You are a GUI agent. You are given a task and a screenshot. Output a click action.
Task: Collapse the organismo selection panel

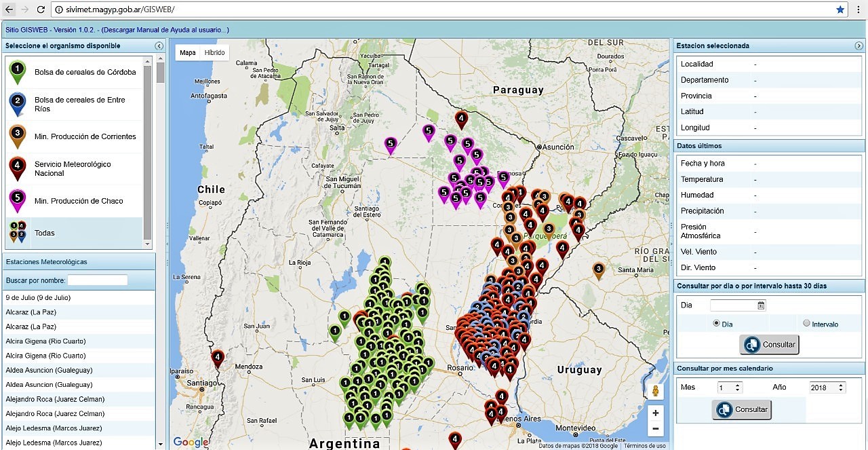(x=159, y=46)
